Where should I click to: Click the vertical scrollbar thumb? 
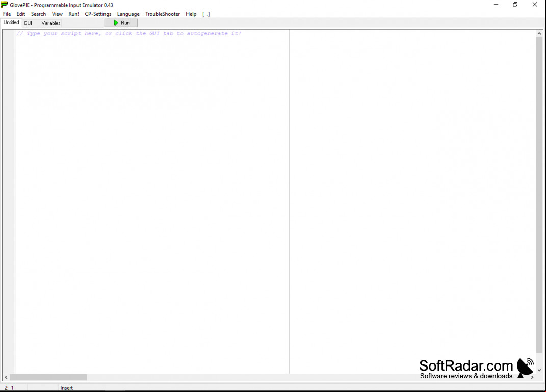click(x=539, y=195)
